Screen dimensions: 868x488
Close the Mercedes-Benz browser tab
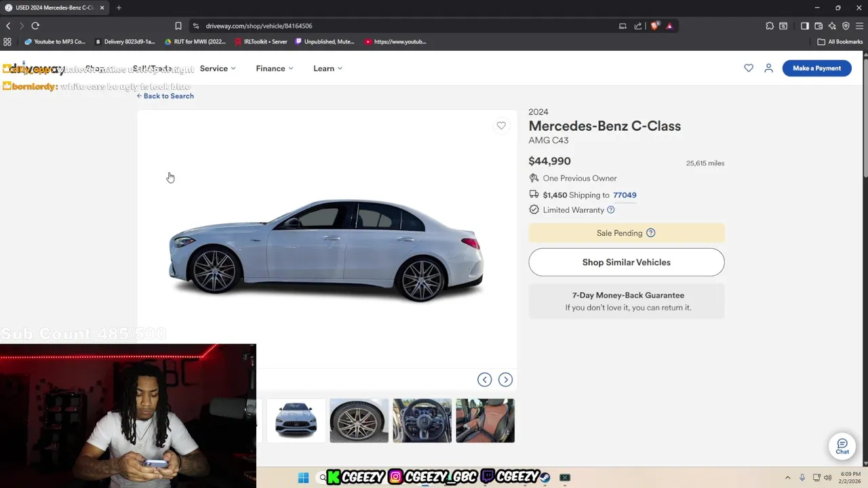(x=102, y=7)
